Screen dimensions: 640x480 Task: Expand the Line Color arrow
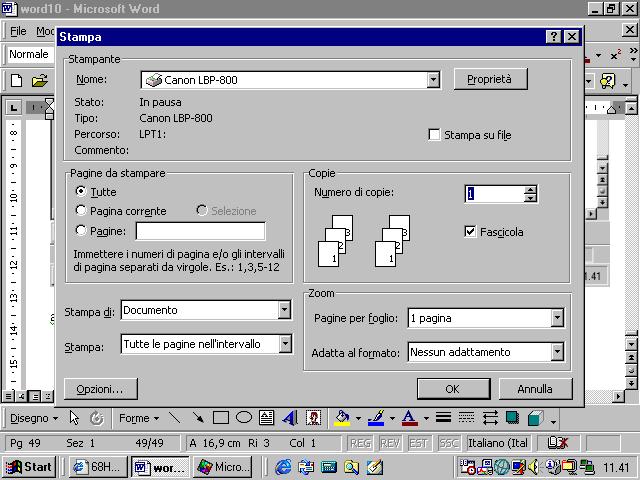pyautogui.click(x=392, y=418)
